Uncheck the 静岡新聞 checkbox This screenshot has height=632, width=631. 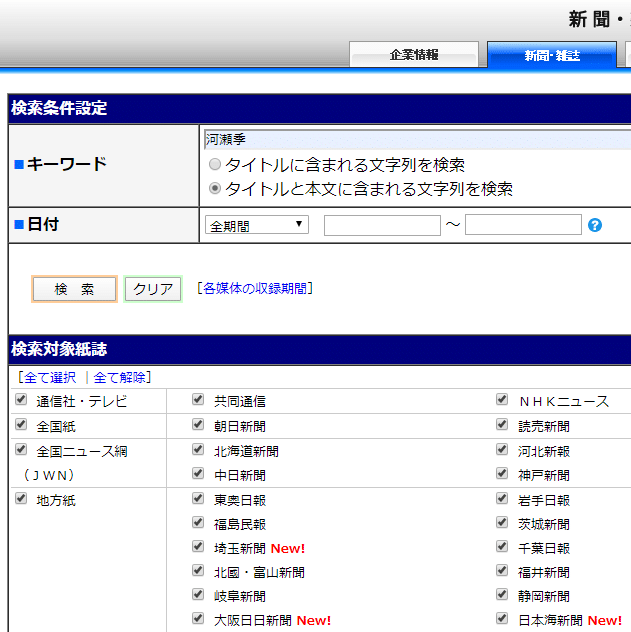[502, 595]
